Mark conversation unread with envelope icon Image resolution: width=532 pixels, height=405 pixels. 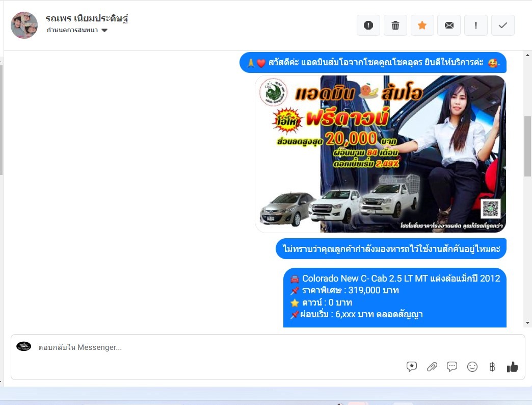pyautogui.click(x=449, y=25)
